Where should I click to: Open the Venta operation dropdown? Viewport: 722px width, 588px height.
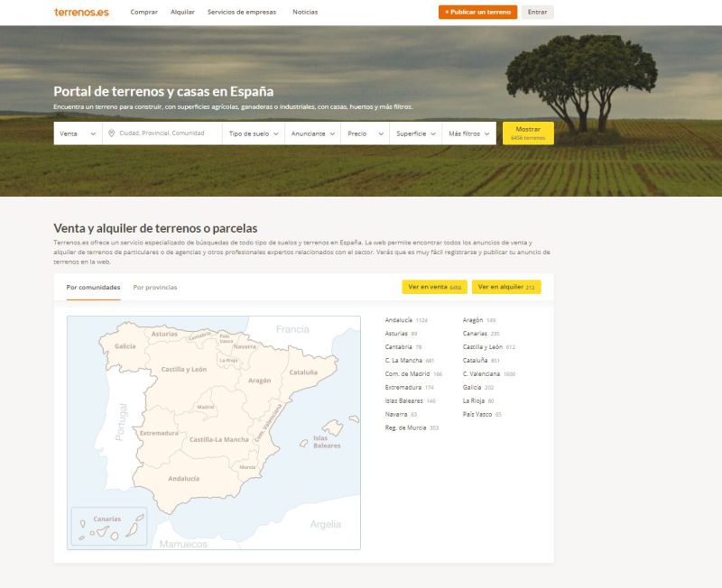(76, 133)
